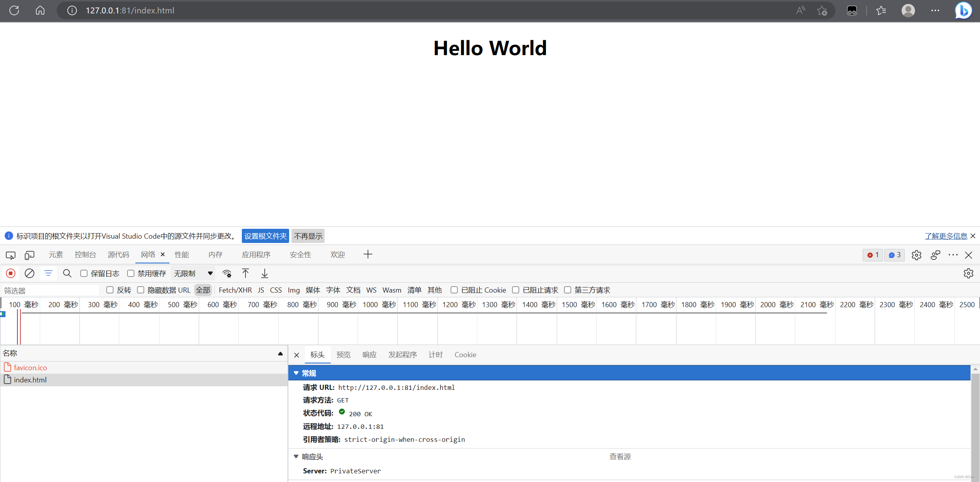980x482 pixels.
Task: Show the 1 error badge
Action: (x=873, y=255)
